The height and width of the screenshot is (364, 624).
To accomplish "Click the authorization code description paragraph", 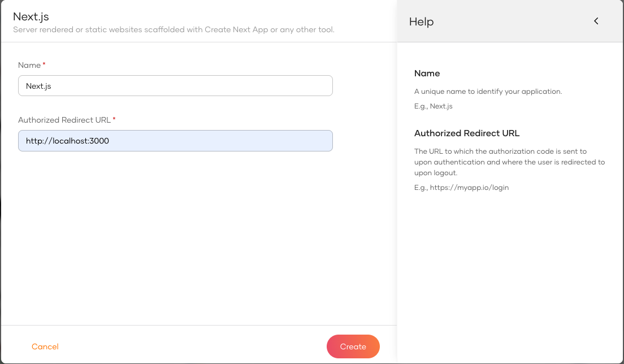I will pyautogui.click(x=509, y=162).
